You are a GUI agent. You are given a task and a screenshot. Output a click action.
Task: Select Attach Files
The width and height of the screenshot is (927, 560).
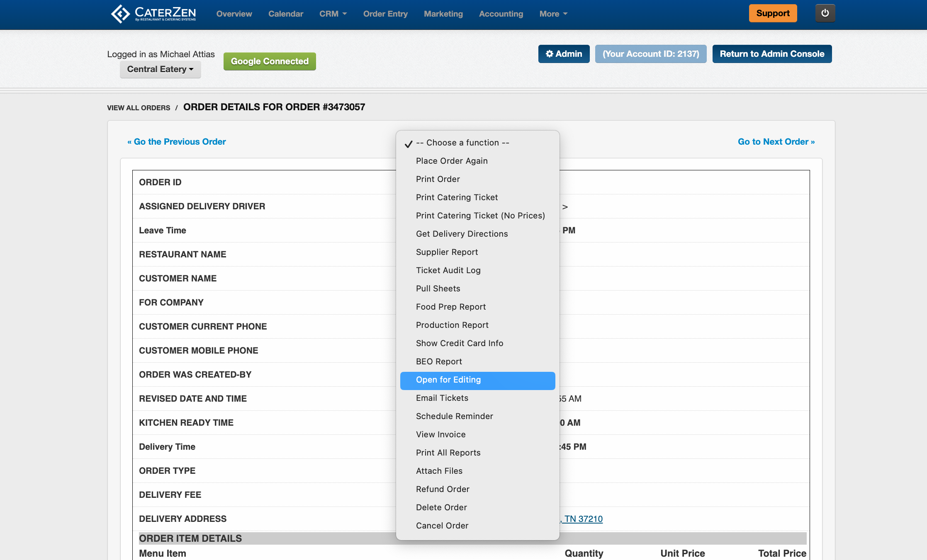coord(477,471)
